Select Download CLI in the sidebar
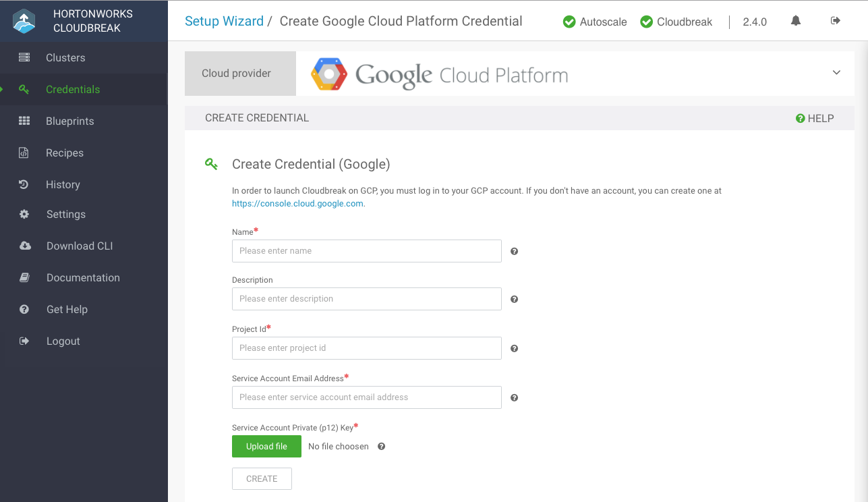Image resolution: width=868 pixels, height=502 pixels. (80, 246)
